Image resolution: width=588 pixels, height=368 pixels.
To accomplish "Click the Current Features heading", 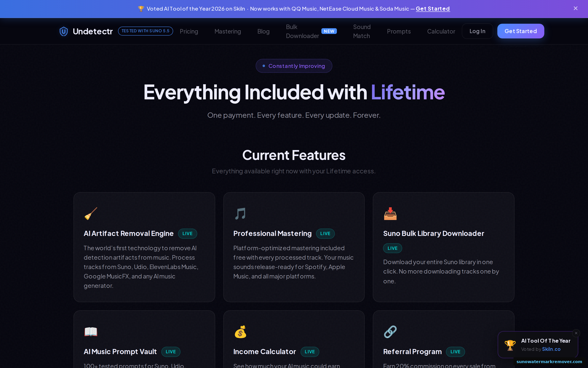I will [294, 155].
